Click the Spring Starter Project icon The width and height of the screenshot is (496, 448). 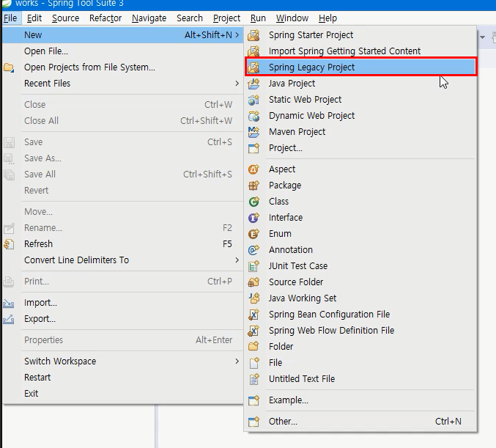pos(253,34)
